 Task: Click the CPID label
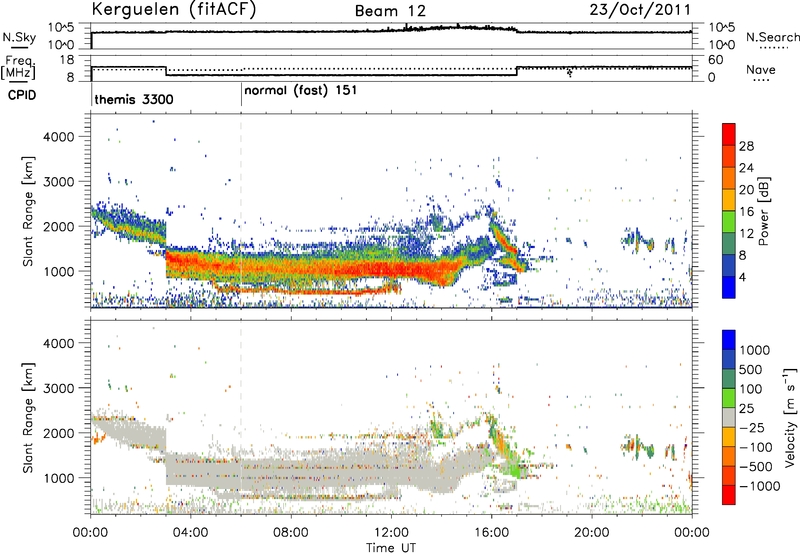click(x=22, y=95)
